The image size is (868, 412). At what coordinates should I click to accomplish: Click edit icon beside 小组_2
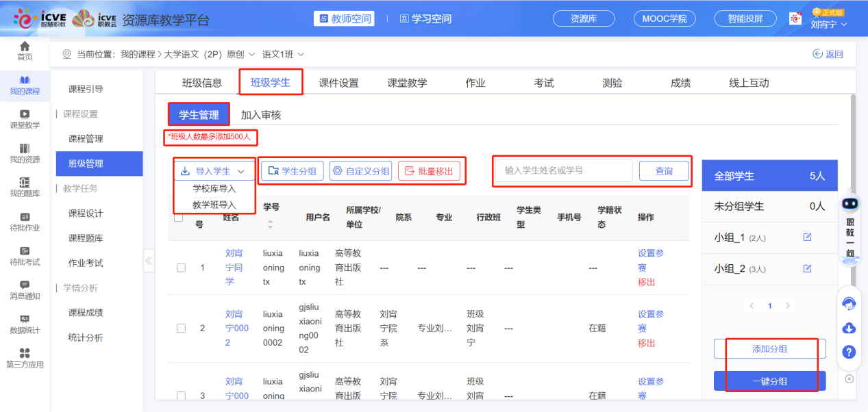(807, 268)
